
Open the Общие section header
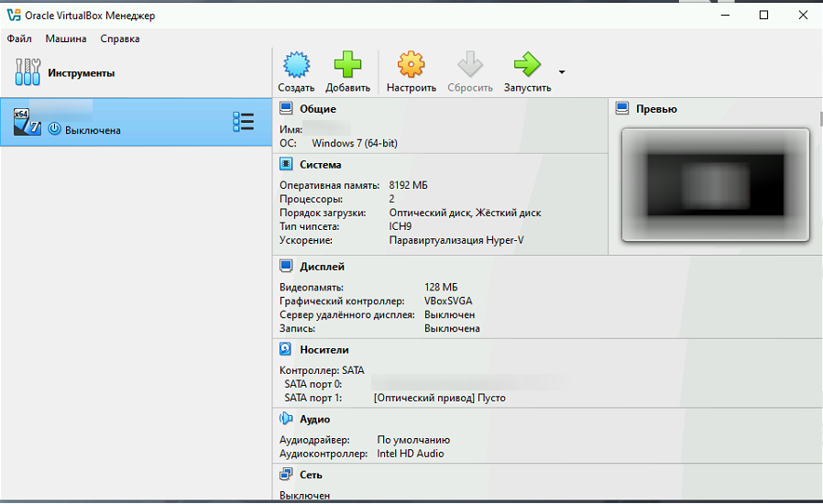(x=317, y=109)
